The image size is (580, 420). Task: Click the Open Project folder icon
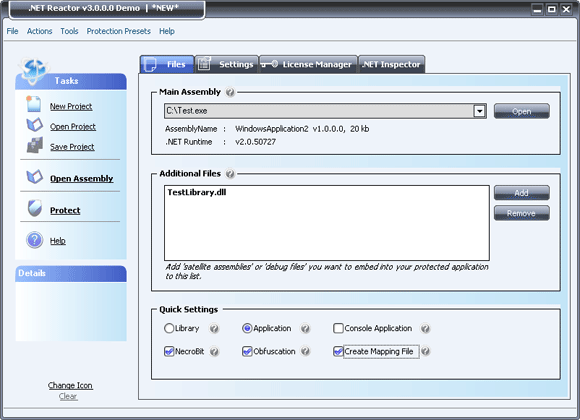[x=34, y=125]
